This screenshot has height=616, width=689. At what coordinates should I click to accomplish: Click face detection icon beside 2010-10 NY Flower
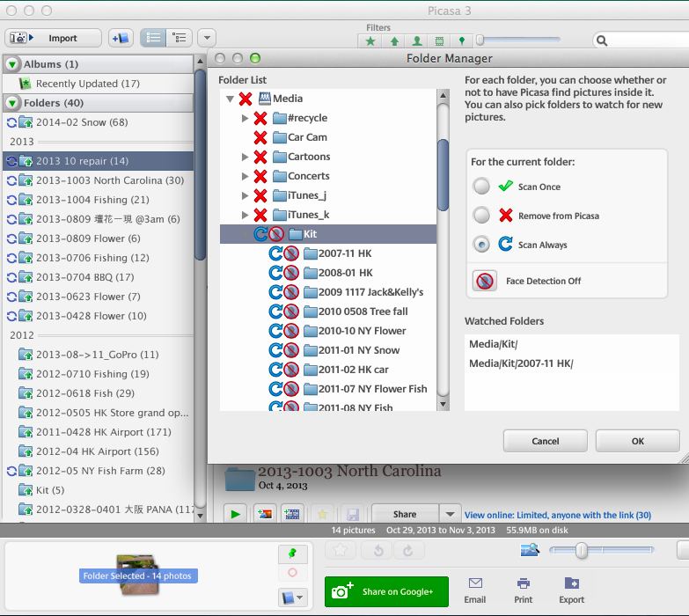click(291, 331)
